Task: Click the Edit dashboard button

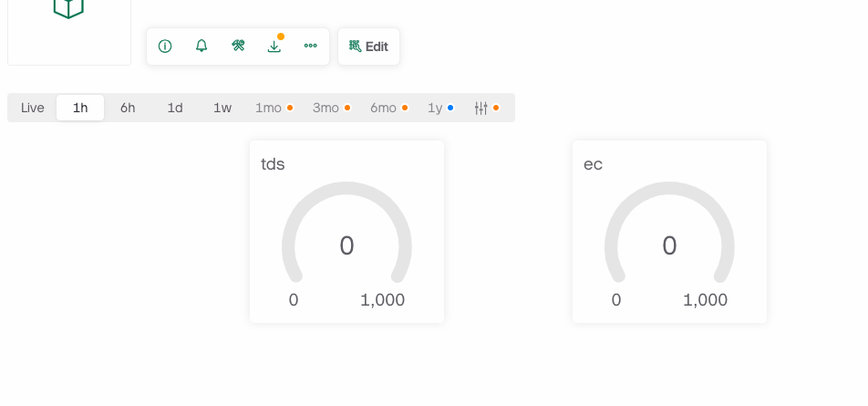Action: (x=368, y=47)
